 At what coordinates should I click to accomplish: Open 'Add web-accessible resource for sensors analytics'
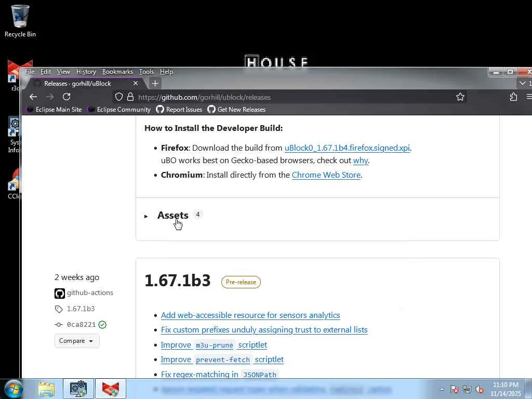coord(250,315)
